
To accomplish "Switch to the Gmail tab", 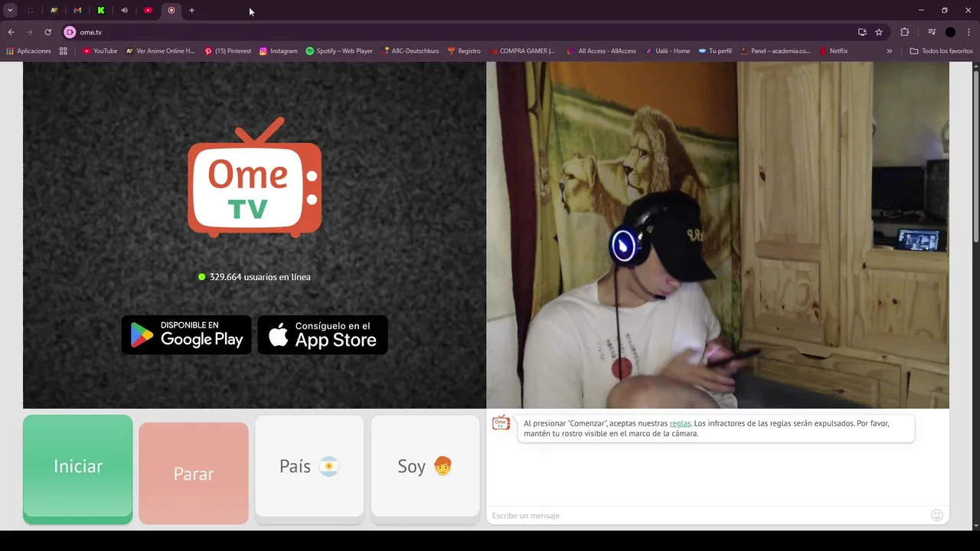I will [77, 10].
